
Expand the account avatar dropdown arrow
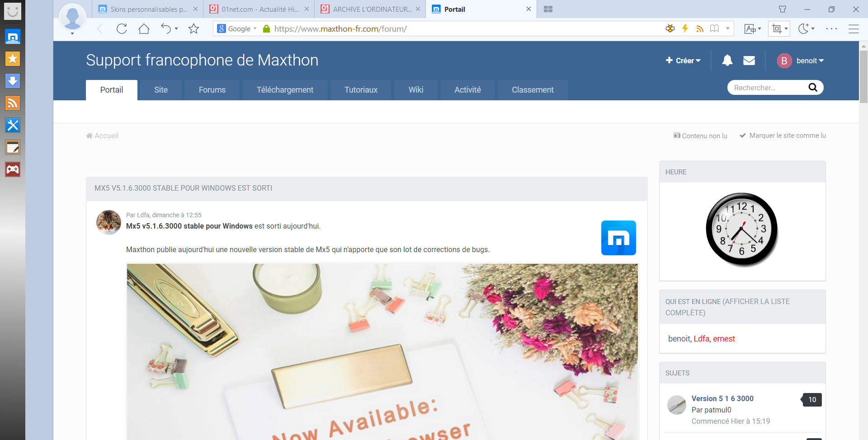[x=72, y=33]
